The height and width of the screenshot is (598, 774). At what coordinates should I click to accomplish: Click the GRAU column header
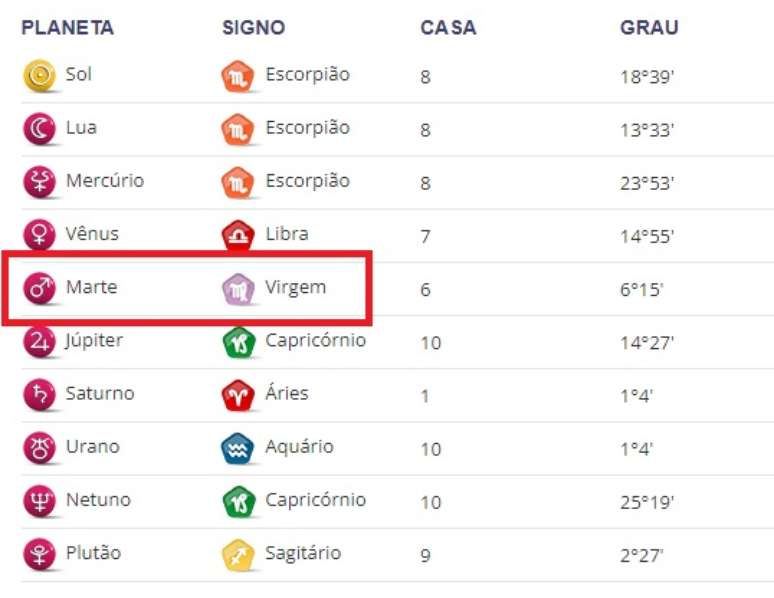[649, 28]
